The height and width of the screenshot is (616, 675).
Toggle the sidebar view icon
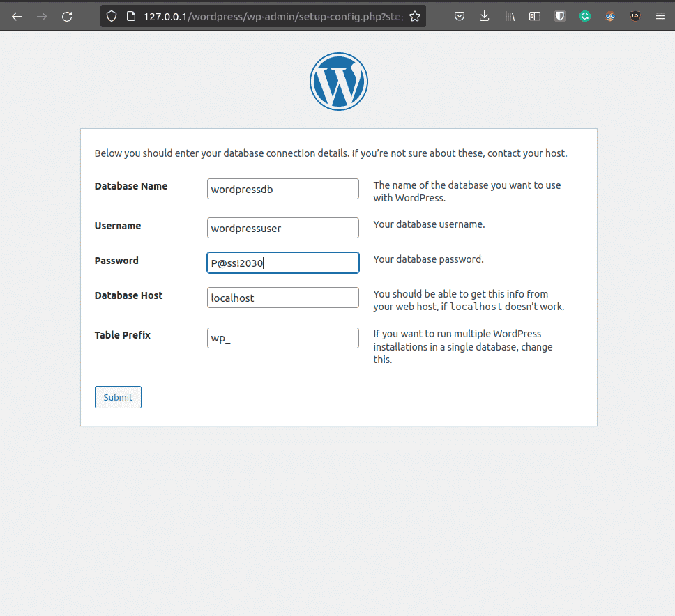click(535, 16)
